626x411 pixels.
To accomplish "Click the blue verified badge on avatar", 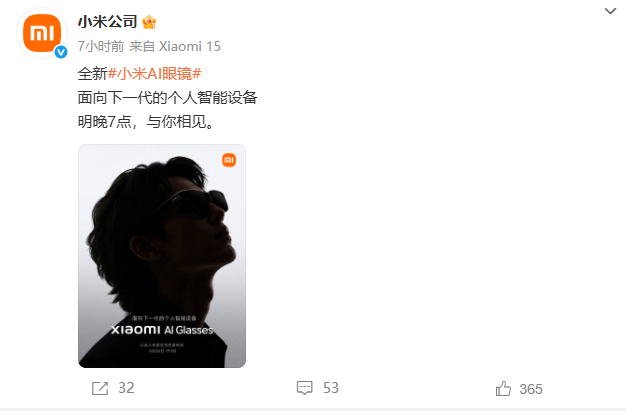I will click(x=61, y=52).
